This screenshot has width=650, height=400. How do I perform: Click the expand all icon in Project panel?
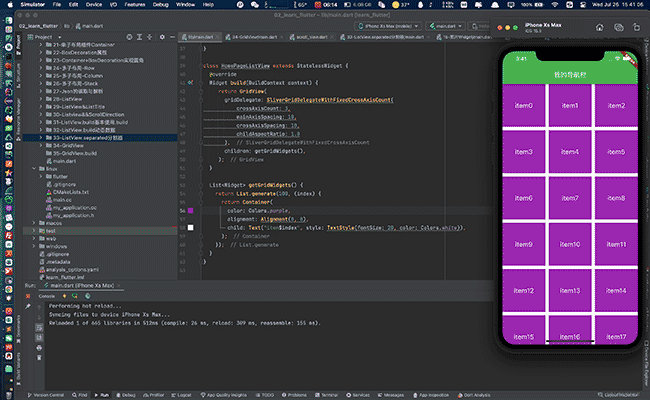pos(139,37)
